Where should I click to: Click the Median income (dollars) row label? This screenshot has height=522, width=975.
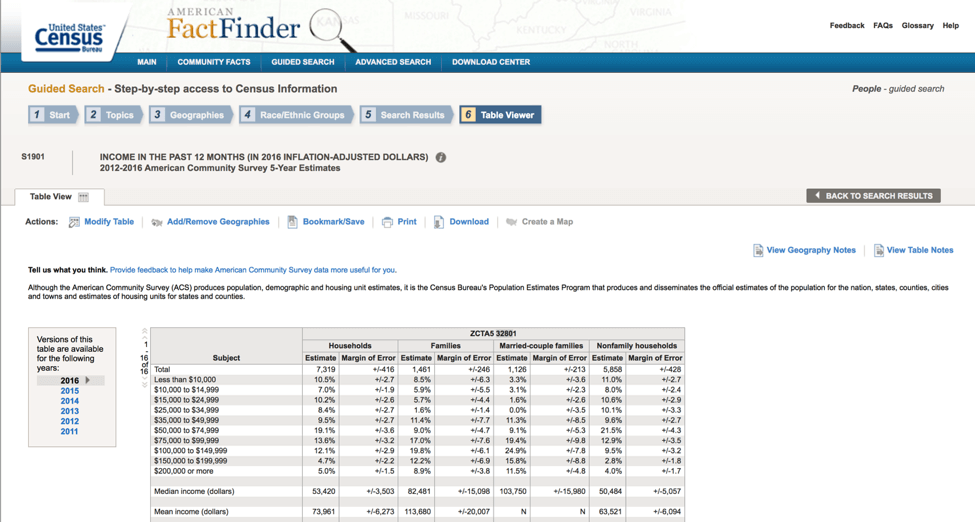tap(194, 492)
